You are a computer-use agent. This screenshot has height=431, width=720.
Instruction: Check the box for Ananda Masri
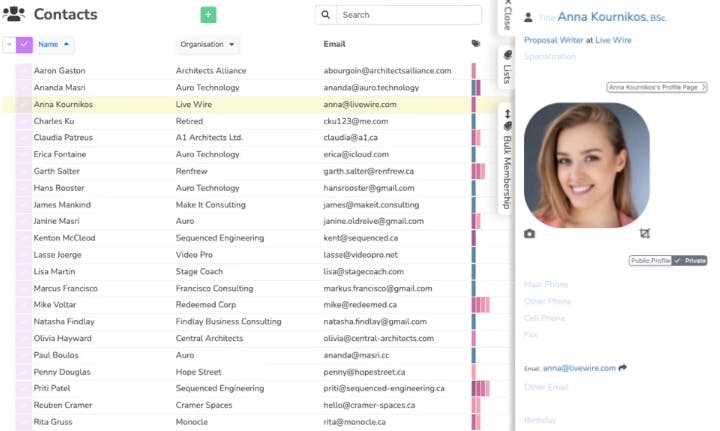pos(23,87)
